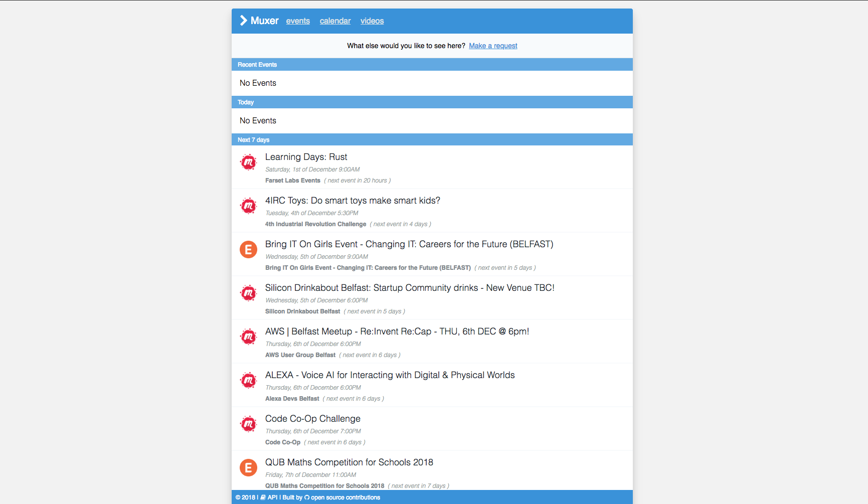Select Farset Labs Events group name
This screenshot has width=868, height=504.
click(x=293, y=181)
